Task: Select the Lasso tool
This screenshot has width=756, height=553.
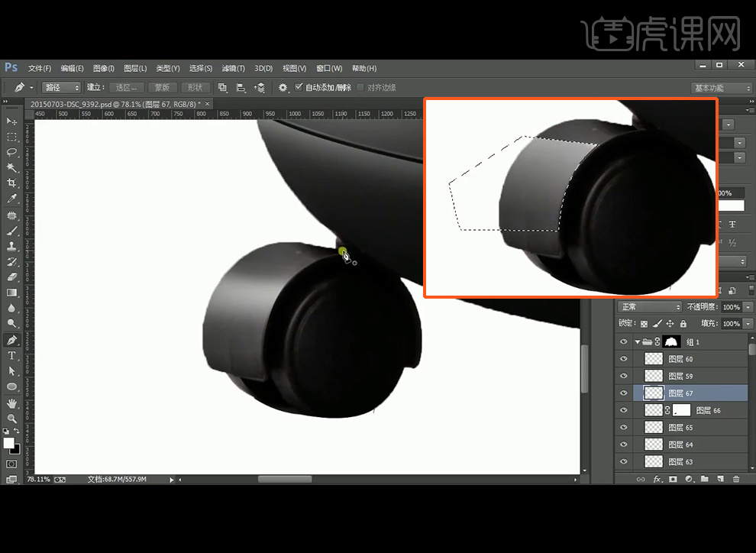Action: (x=11, y=152)
